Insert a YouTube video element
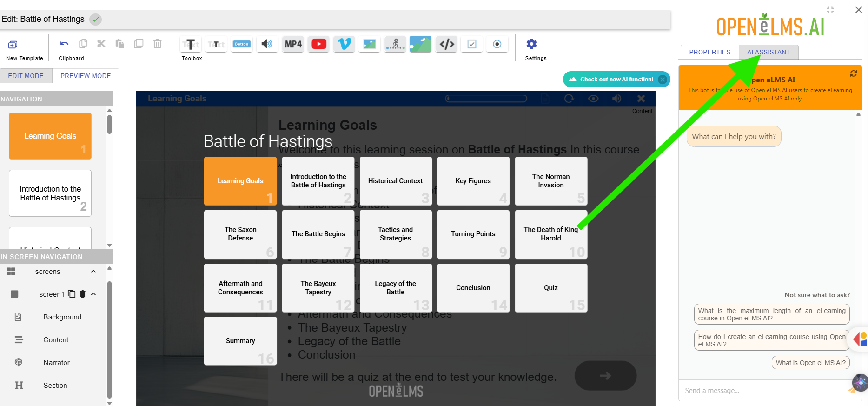The height and width of the screenshot is (406, 868). [318, 44]
